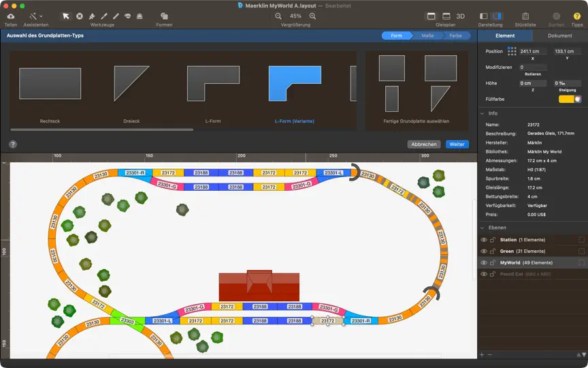
Task: Choose the sixth Werkzeuge tool, before the building
Action: 127,16
